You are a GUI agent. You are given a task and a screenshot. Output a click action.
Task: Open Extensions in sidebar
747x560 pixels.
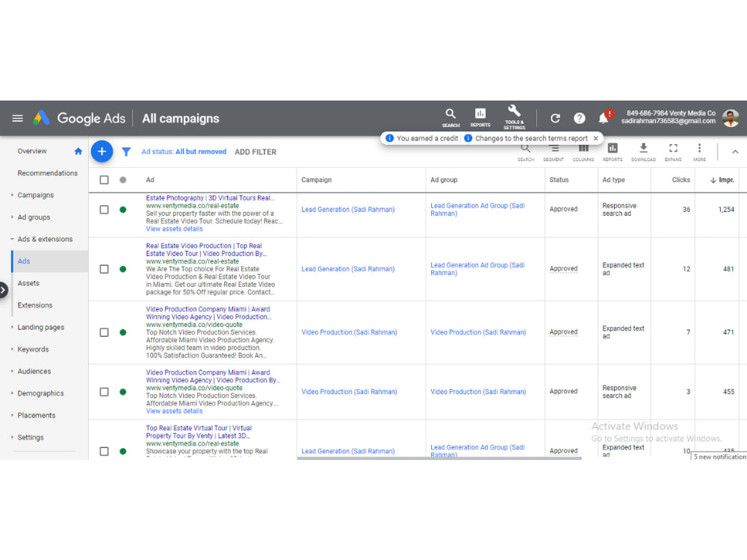coord(35,305)
